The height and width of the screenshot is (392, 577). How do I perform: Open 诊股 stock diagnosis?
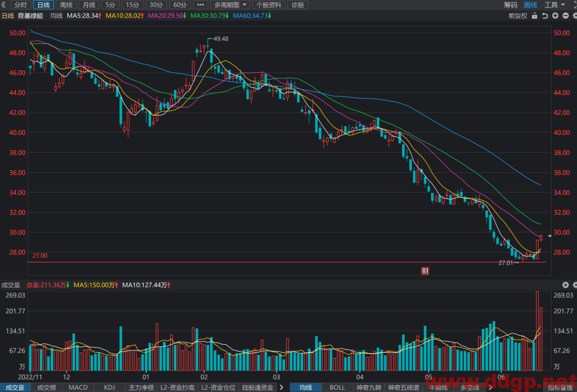pos(298,5)
